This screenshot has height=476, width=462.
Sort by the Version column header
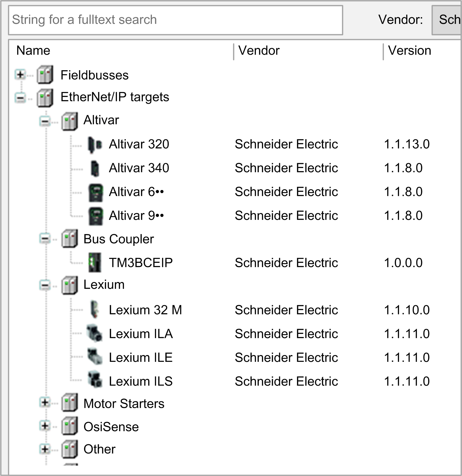tap(410, 51)
